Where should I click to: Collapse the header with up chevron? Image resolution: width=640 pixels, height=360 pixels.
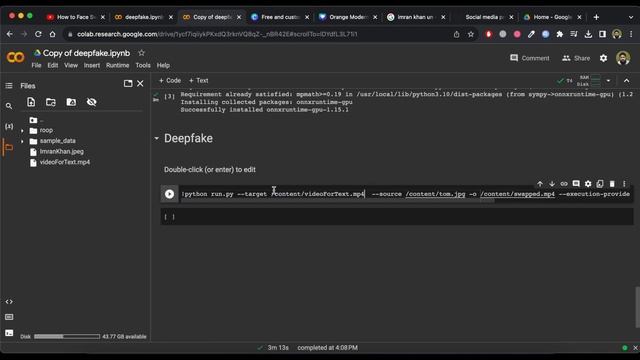[x=627, y=81]
